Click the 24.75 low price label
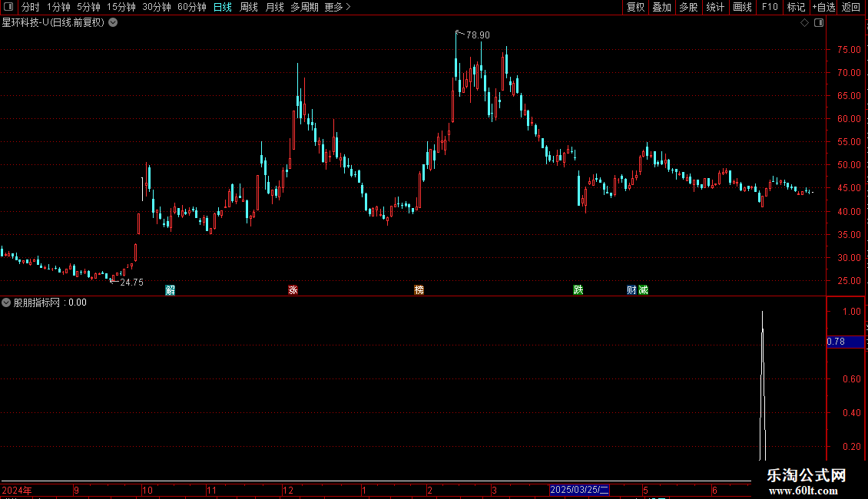 pyautogui.click(x=132, y=283)
